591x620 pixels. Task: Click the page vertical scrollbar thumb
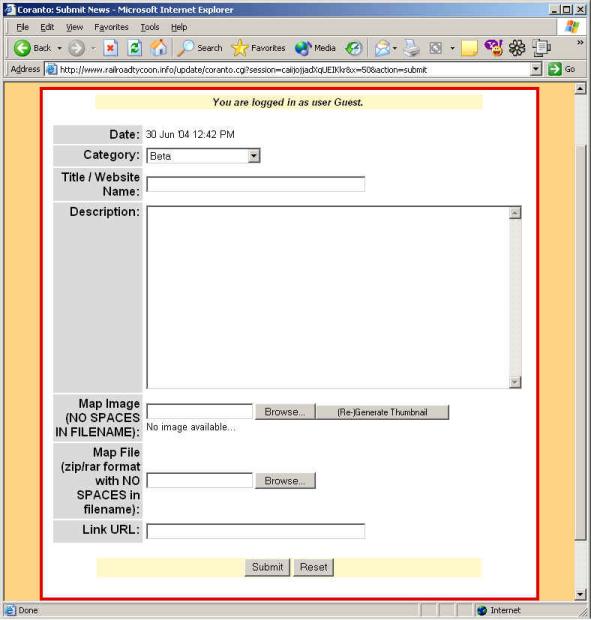coord(580,342)
